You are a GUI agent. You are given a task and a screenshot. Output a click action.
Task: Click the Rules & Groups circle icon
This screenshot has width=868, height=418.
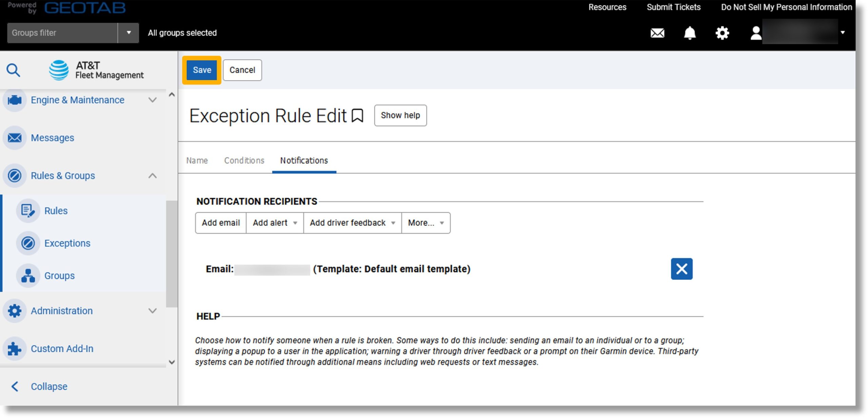15,176
